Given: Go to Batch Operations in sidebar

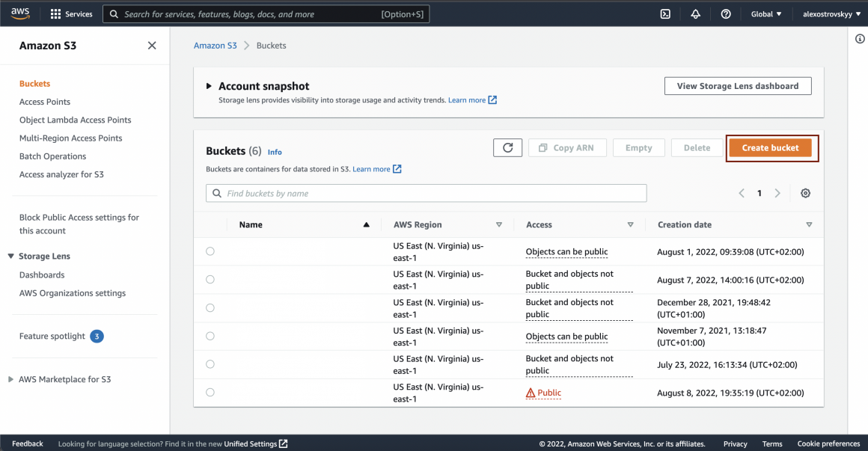Looking at the screenshot, I should tap(52, 156).
